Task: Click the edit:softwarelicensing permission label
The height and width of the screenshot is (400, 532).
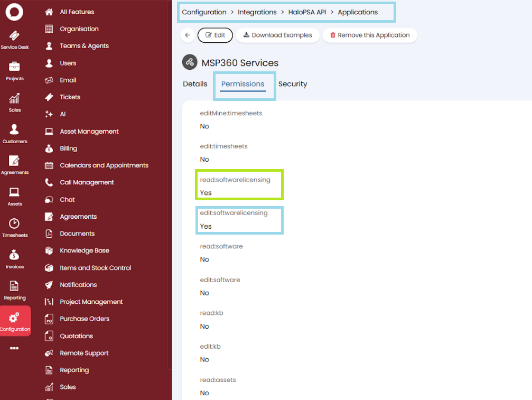Action: point(234,213)
